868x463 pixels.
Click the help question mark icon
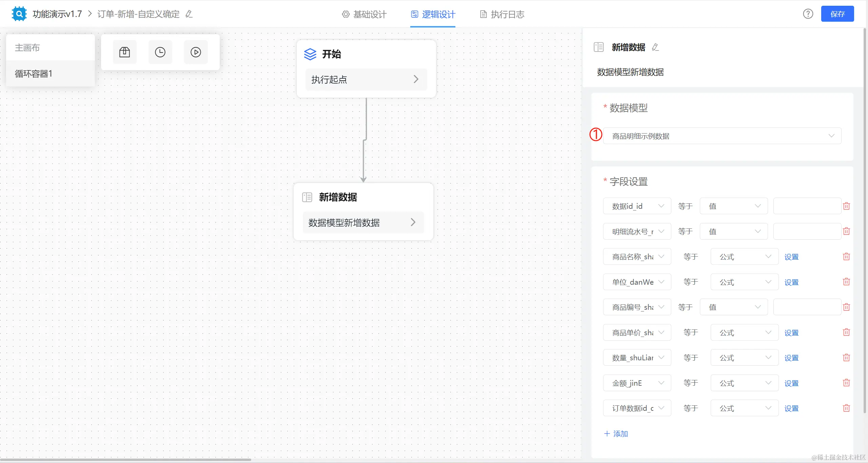click(808, 14)
